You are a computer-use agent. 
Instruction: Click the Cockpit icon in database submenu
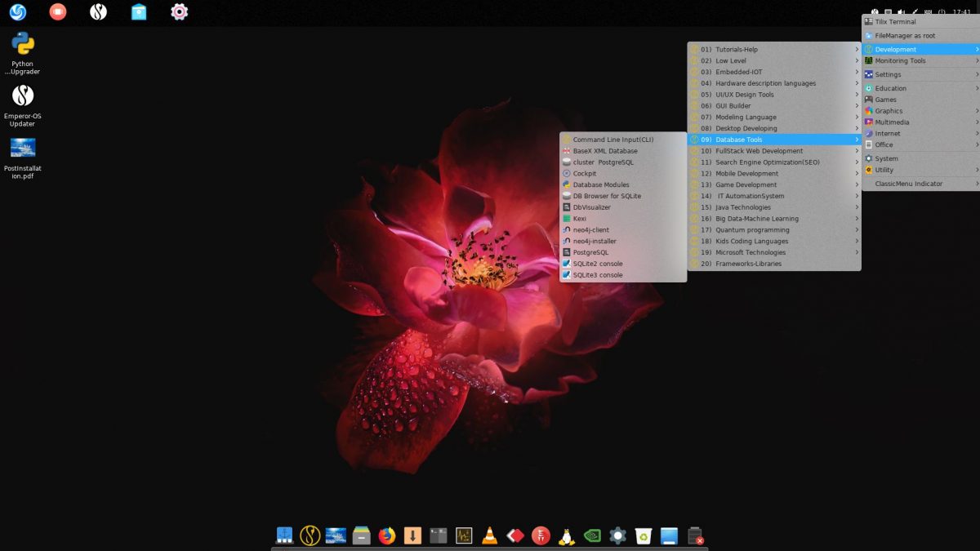tap(567, 174)
